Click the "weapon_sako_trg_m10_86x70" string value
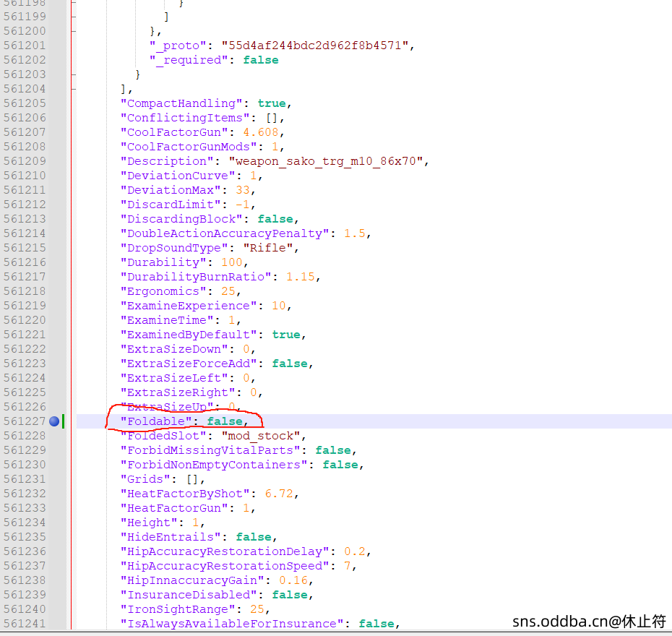 (x=326, y=161)
